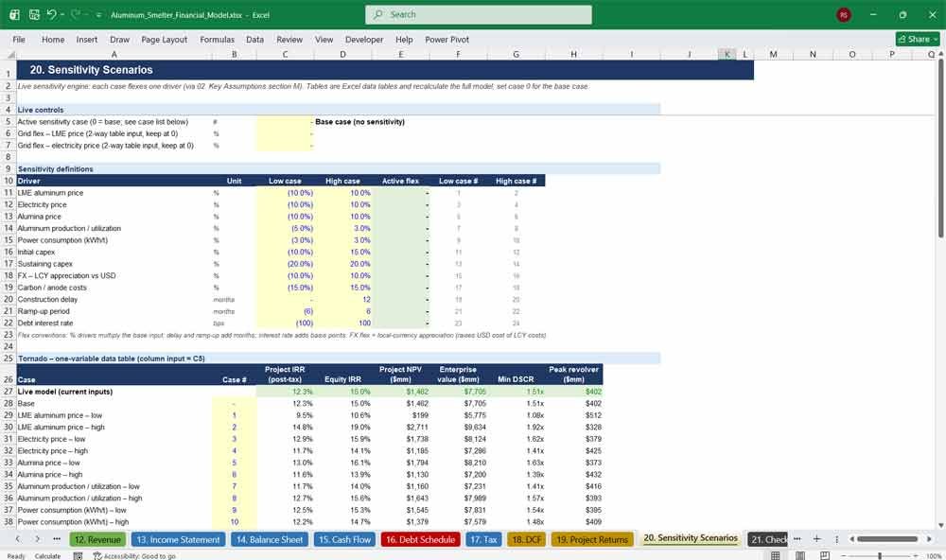The height and width of the screenshot is (560, 946).
Task: Click the Select All corner triangle
Action: click(x=9, y=54)
